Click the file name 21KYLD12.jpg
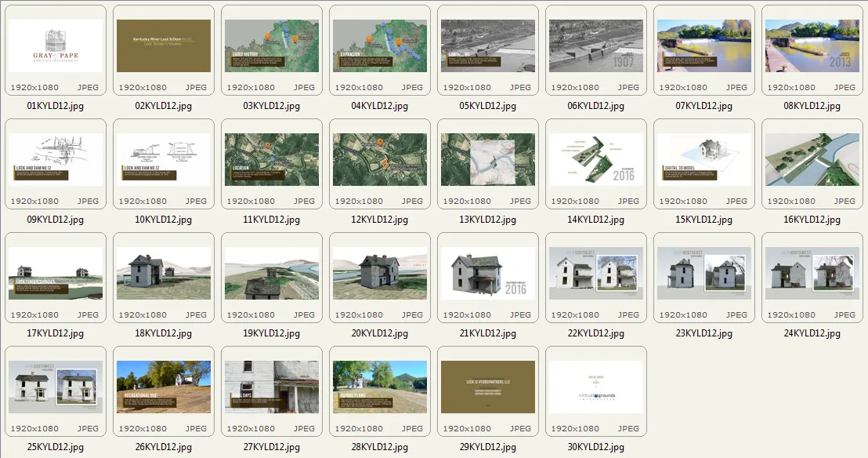 [488, 333]
